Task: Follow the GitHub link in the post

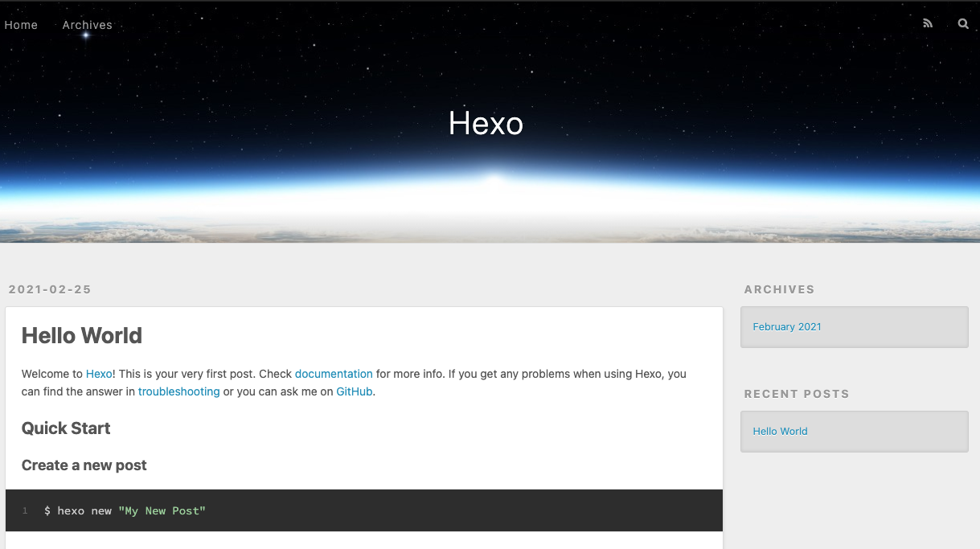Action: (x=354, y=391)
